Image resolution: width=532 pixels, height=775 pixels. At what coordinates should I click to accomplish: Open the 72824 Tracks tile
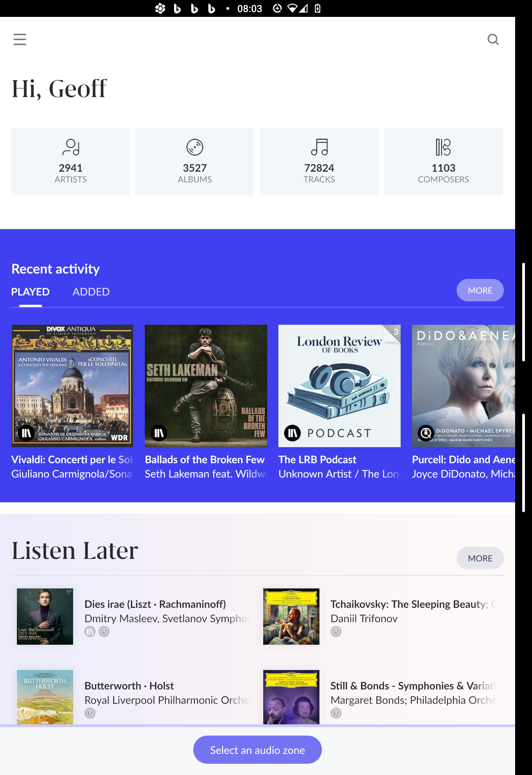(319, 161)
